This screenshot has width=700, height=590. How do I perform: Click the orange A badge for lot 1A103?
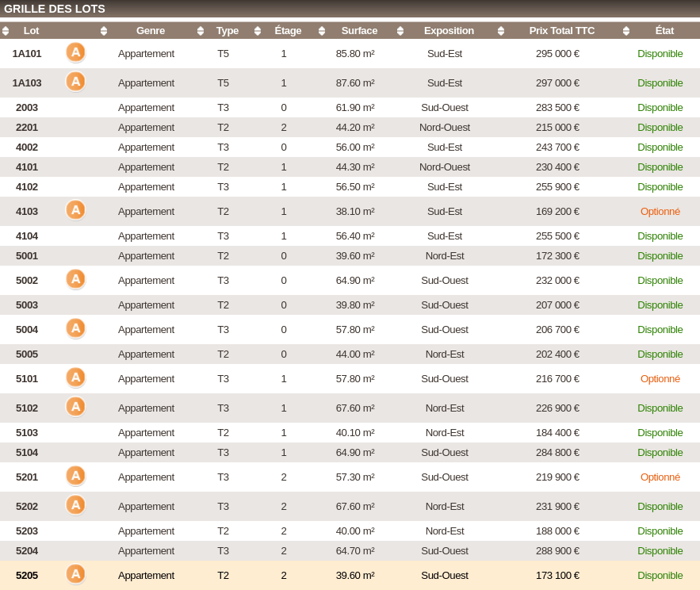(x=75, y=82)
